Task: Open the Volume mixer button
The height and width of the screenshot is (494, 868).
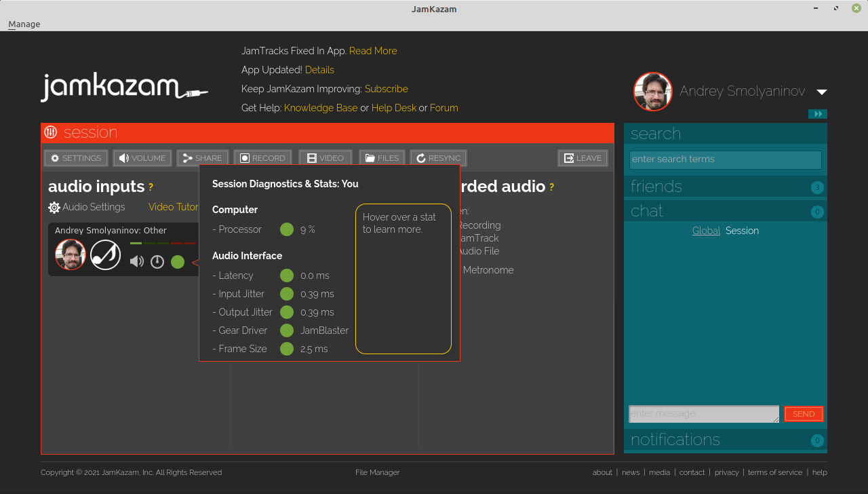Action: [x=142, y=158]
